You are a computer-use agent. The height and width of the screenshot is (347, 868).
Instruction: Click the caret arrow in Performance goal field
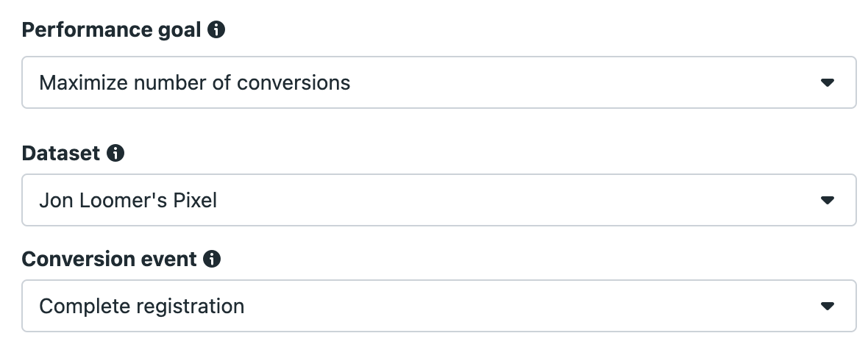point(827,82)
